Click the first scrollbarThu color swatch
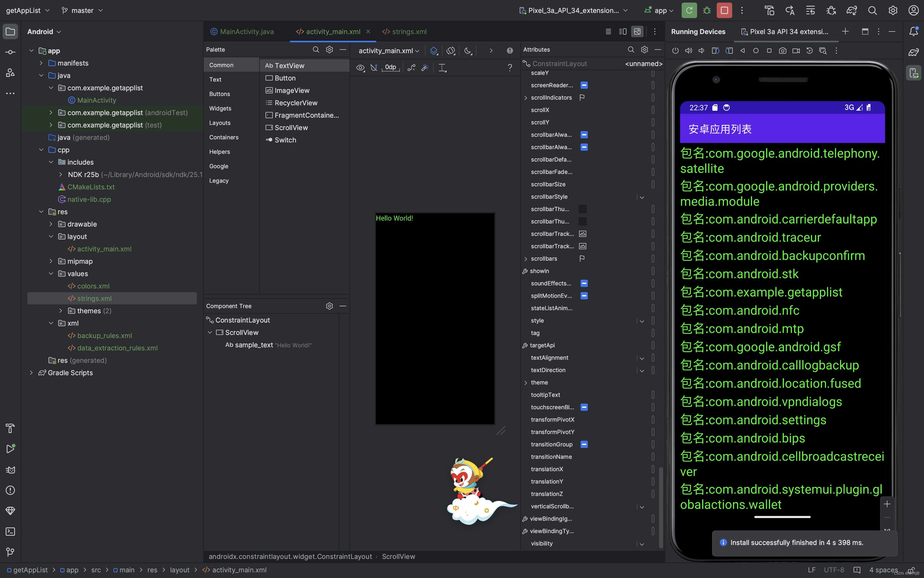Viewport: 924px width, 578px height. pyautogui.click(x=582, y=209)
